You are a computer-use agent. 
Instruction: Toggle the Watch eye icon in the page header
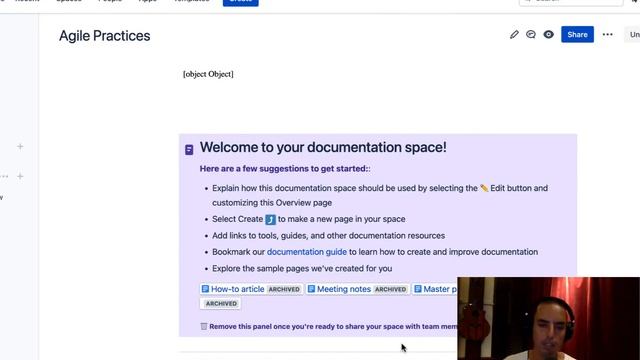(549, 35)
